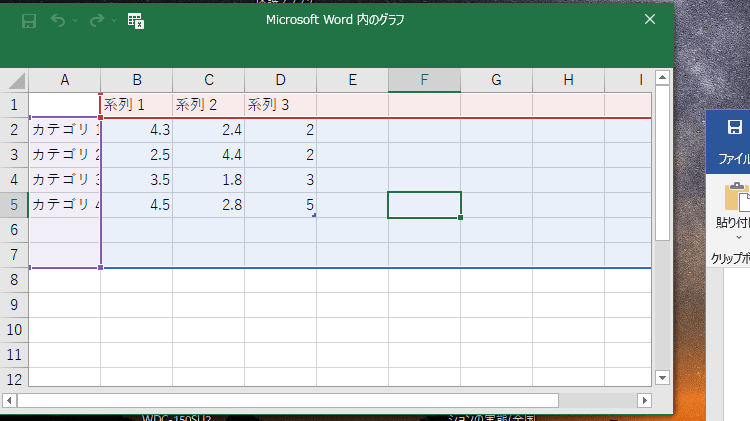Select row 11 header
750x421 pixels.
pyautogui.click(x=14, y=355)
